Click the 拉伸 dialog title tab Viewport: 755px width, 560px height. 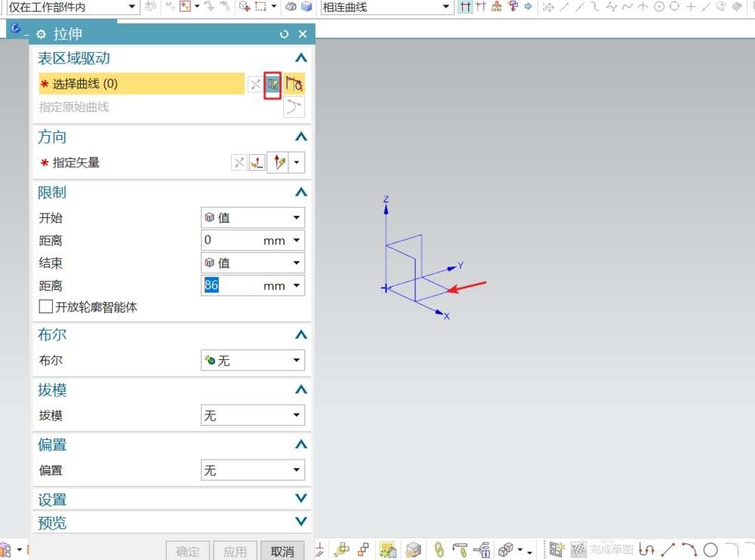(68, 34)
